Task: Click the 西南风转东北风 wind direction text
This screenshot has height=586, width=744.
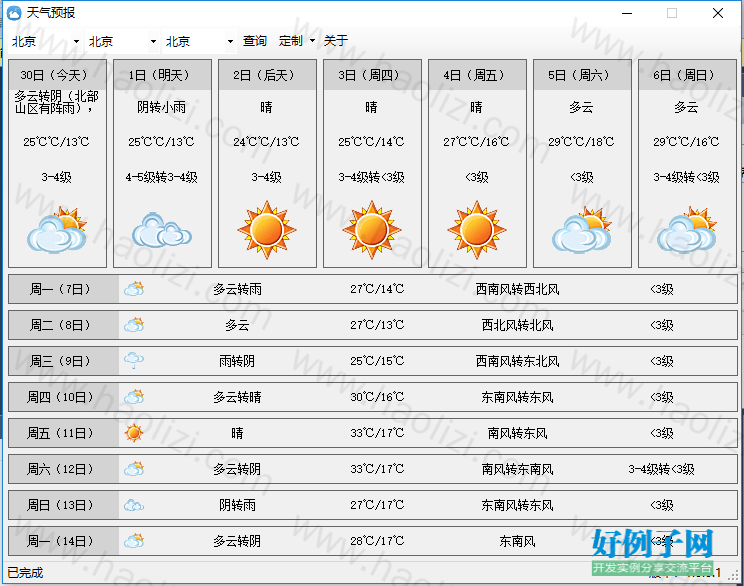Action: point(517,362)
